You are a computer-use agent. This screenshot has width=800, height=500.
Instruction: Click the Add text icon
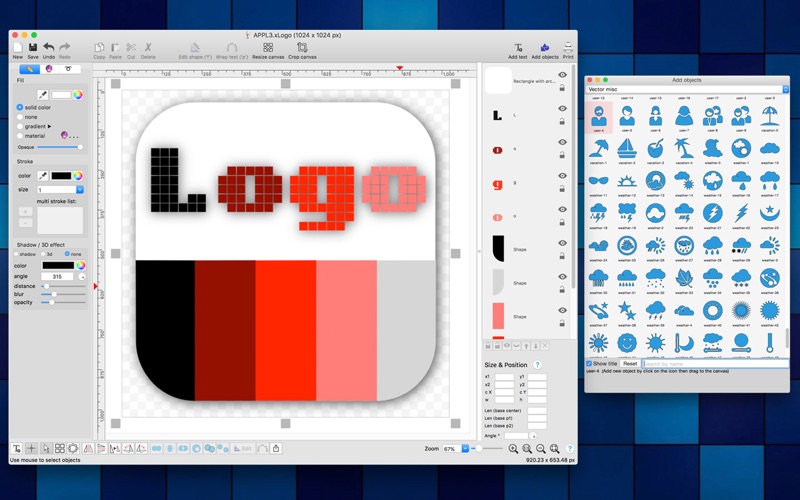coord(517,48)
